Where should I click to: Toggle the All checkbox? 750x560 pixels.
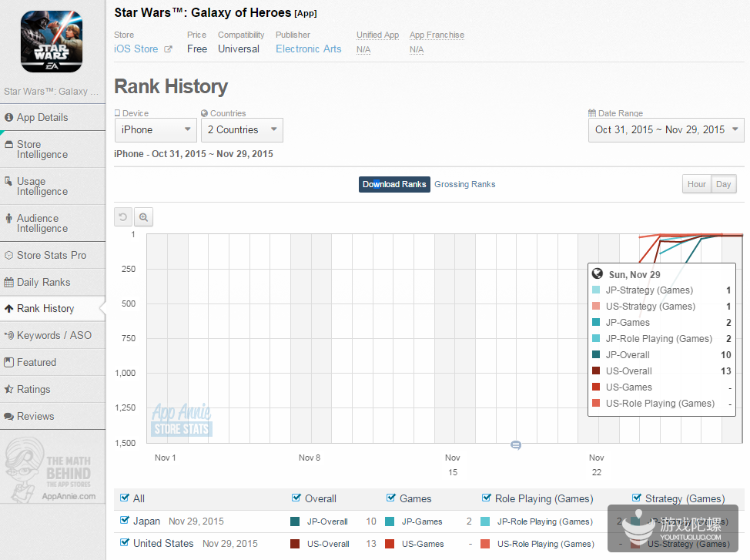(x=125, y=498)
